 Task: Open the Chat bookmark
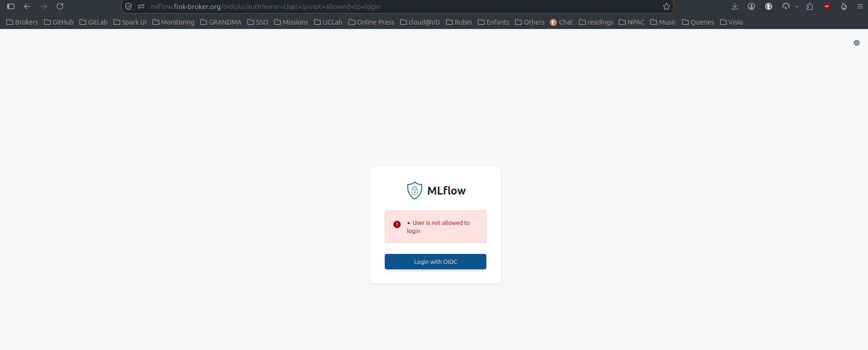tap(561, 22)
